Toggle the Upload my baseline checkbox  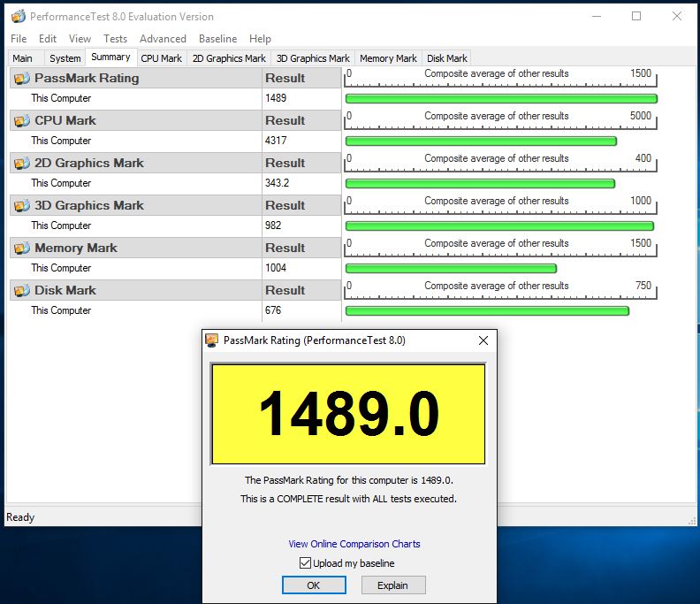(x=305, y=563)
